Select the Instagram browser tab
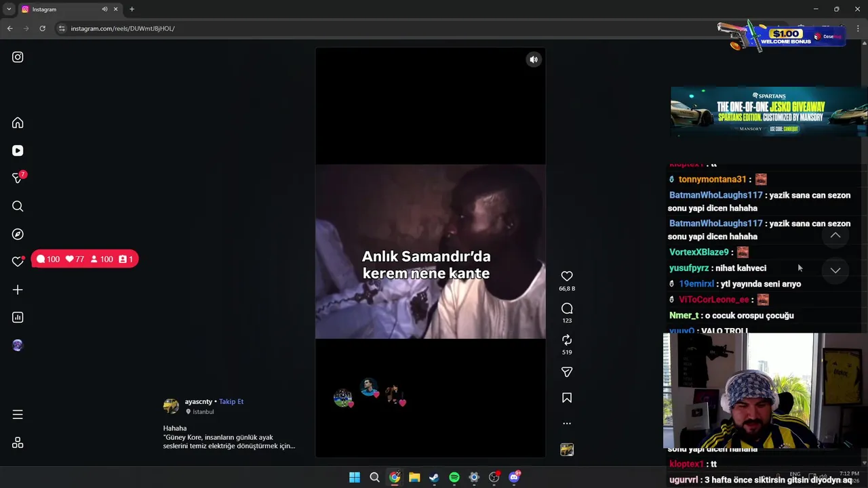The width and height of the screenshot is (868, 488). pyautogui.click(x=70, y=9)
